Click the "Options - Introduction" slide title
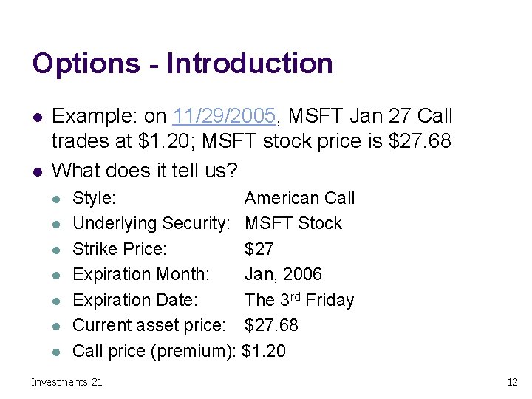Screen dimensions: 532x399 tap(183, 64)
